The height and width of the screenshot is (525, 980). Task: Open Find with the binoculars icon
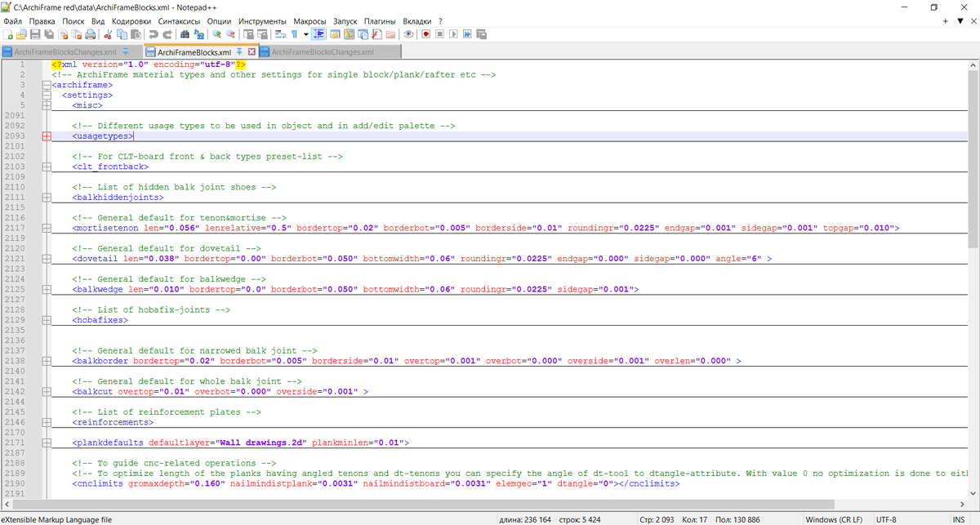pyautogui.click(x=185, y=34)
